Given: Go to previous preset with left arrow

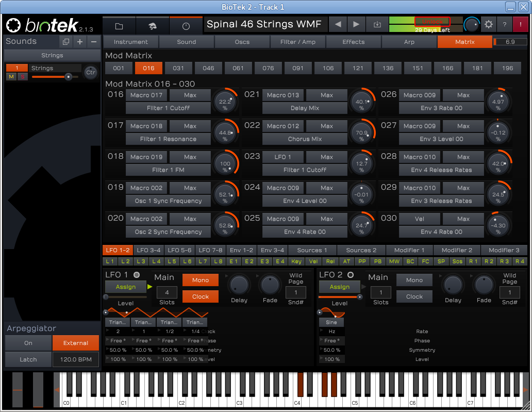Looking at the screenshot, I should coord(338,24).
